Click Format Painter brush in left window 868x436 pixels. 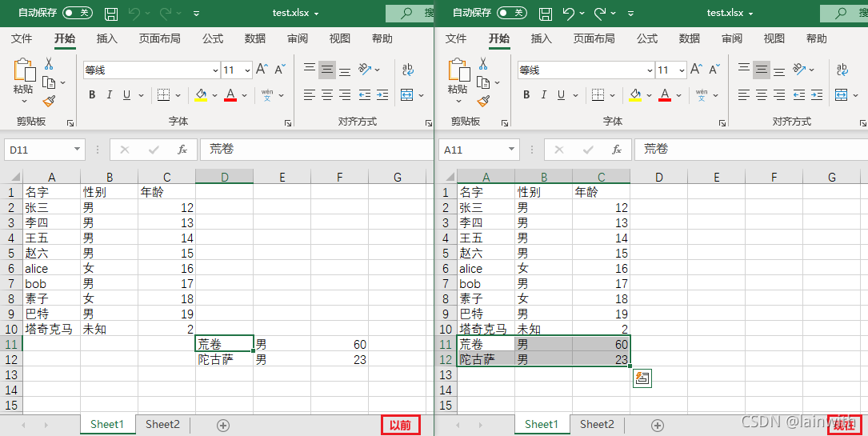click(49, 101)
